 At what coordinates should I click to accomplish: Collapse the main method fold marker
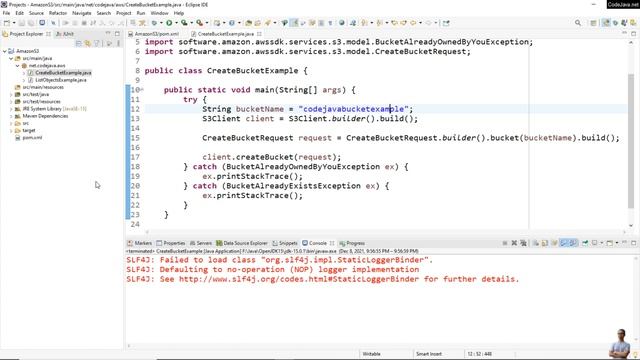(142, 90)
